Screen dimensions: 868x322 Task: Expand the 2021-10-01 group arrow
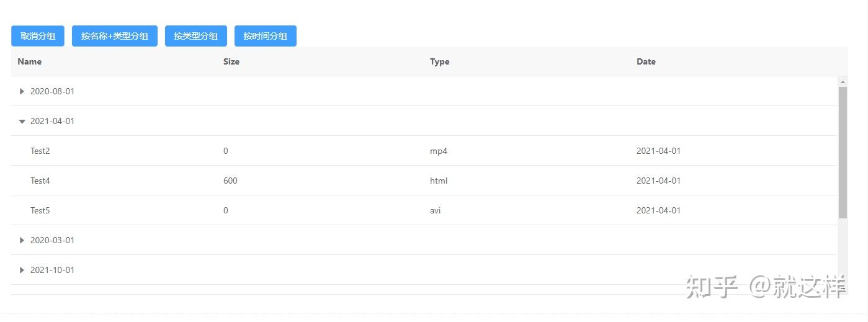tap(22, 270)
